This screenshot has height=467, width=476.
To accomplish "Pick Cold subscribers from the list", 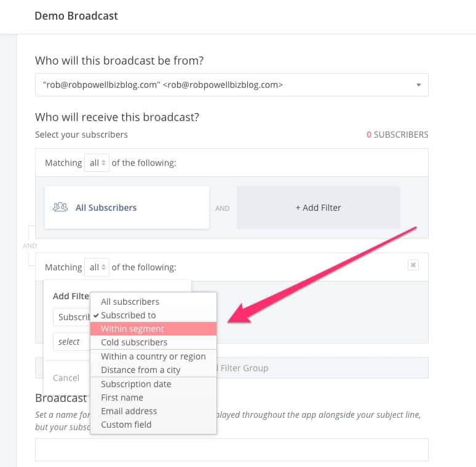I will click(x=133, y=342).
